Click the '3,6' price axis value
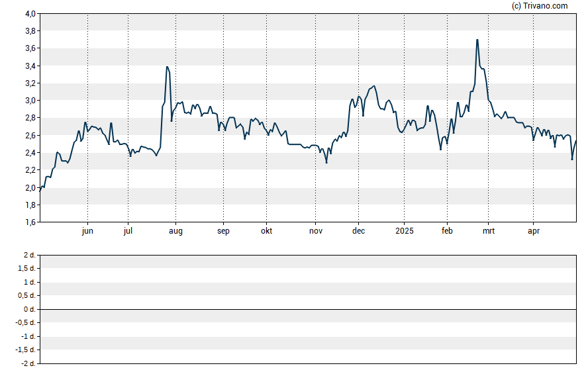 (30, 48)
